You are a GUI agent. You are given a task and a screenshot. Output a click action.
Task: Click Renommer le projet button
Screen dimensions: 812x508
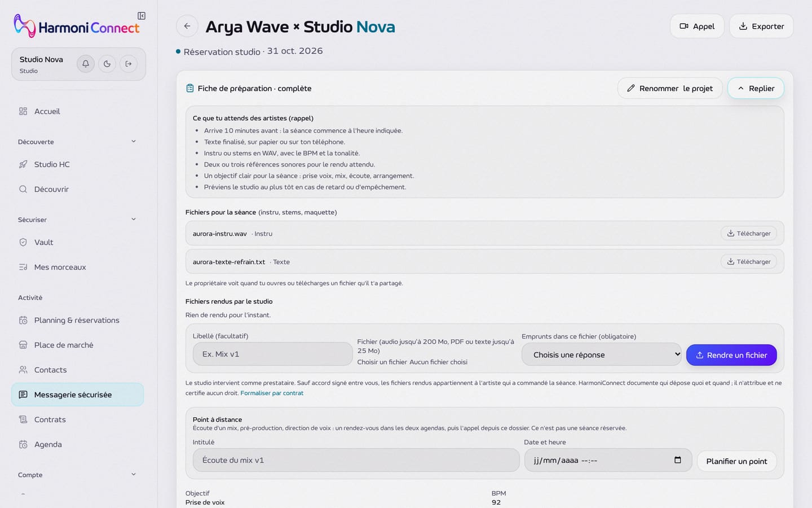pyautogui.click(x=670, y=88)
